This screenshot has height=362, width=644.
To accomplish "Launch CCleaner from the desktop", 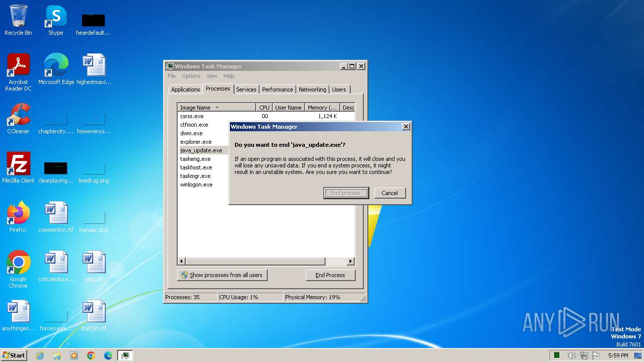I will [x=18, y=118].
